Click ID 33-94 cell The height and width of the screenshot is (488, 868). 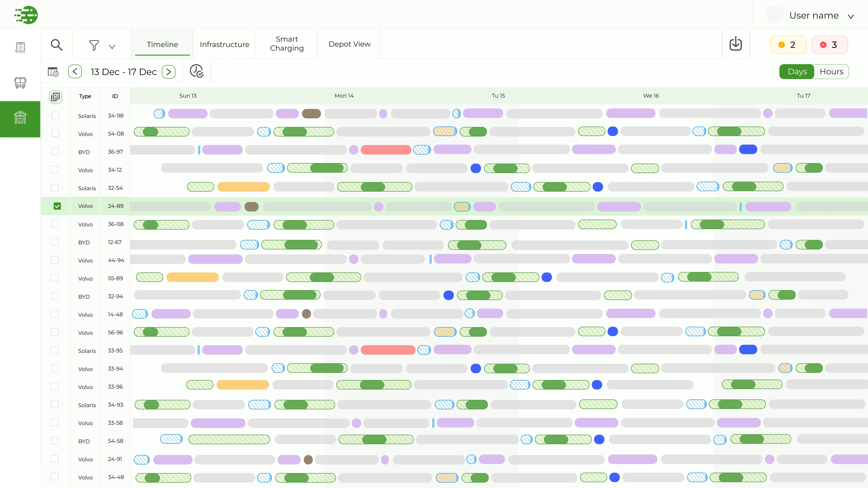point(116,368)
